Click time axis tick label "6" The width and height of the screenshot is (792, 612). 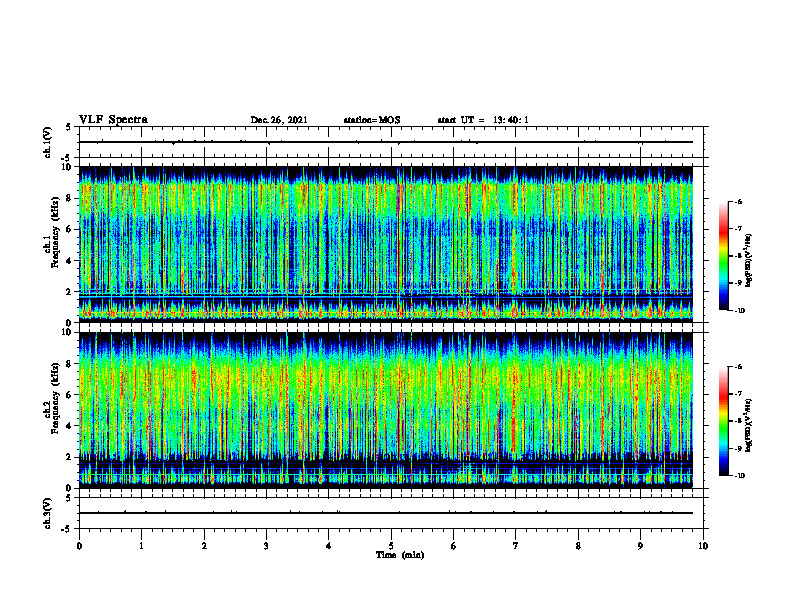coord(454,546)
